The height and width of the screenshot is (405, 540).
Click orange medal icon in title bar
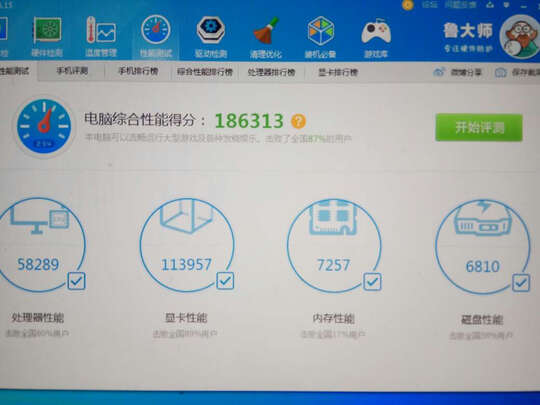(408, 4)
